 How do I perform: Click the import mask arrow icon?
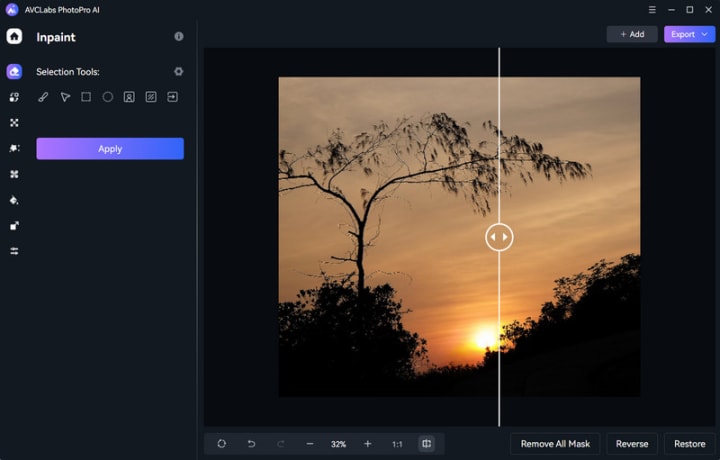[x=172, y=97]
